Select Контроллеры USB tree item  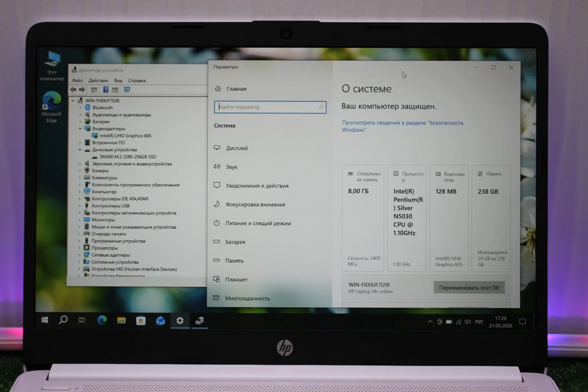click(x=111, y=206)
